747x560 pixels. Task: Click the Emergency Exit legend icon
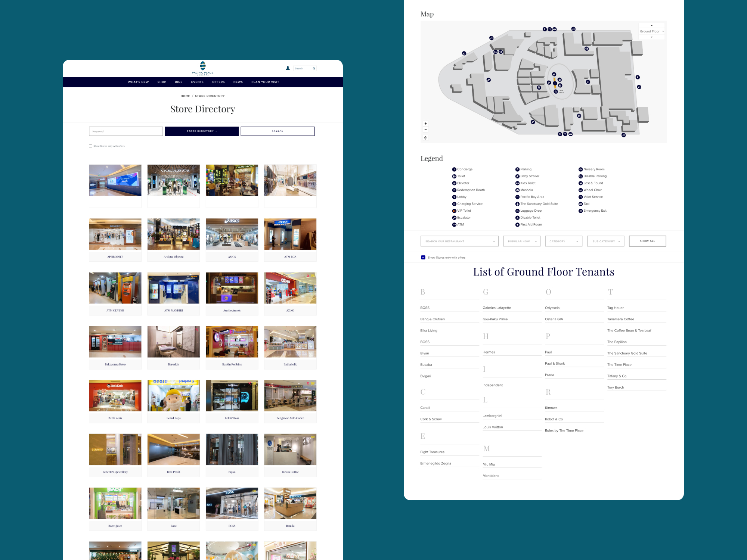pos(580,211)
